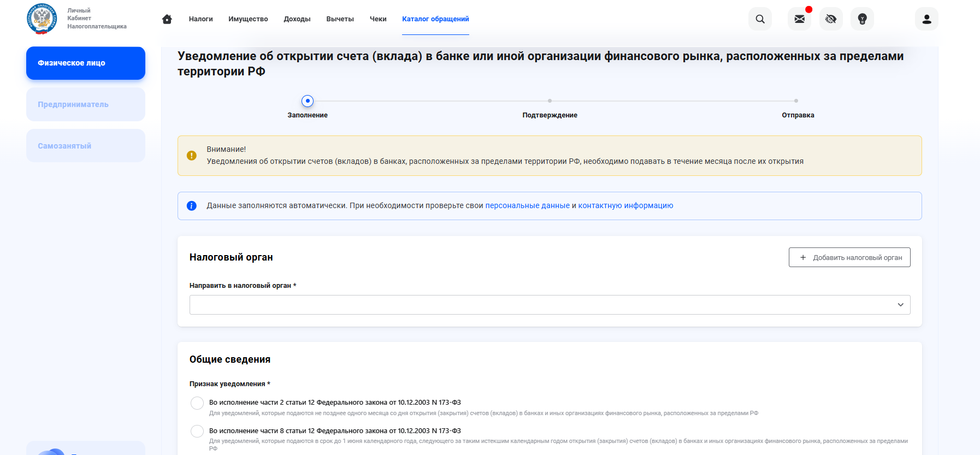Open the home page via house icon
The image size is (980, 455).
[x=167, y=19]
